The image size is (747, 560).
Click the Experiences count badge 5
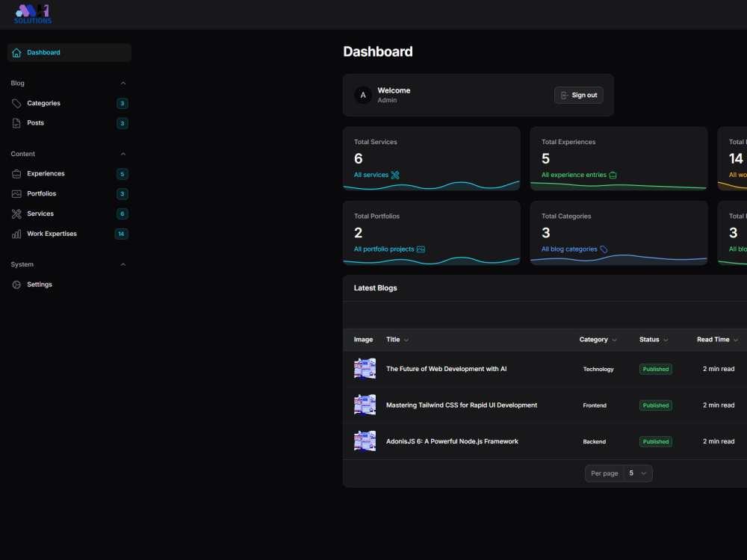coord(123,174)
